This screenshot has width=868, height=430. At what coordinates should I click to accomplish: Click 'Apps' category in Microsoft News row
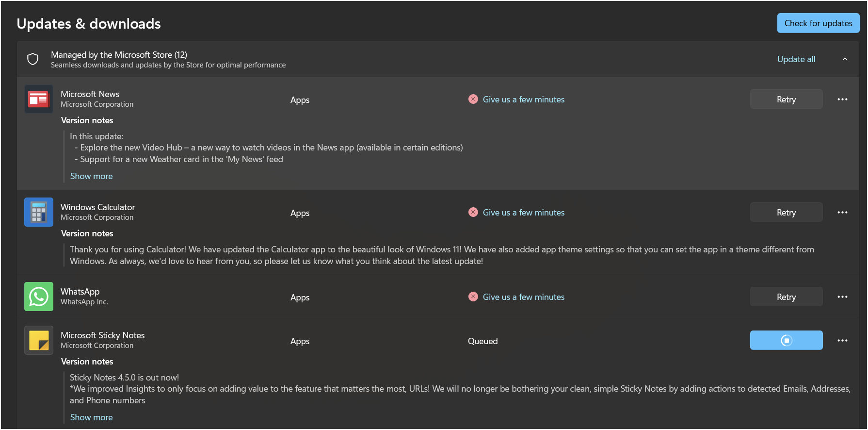point(300,100)
